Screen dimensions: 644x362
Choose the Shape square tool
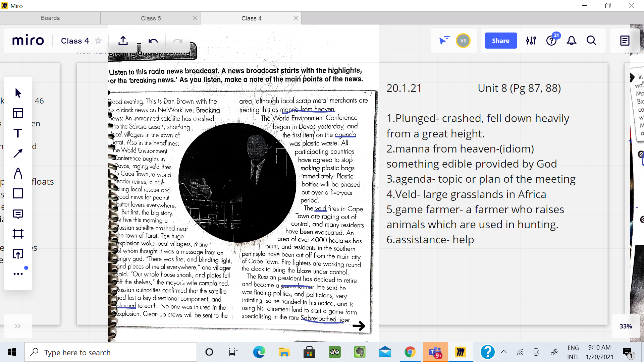pyautogui.click(x=18, y=193)
